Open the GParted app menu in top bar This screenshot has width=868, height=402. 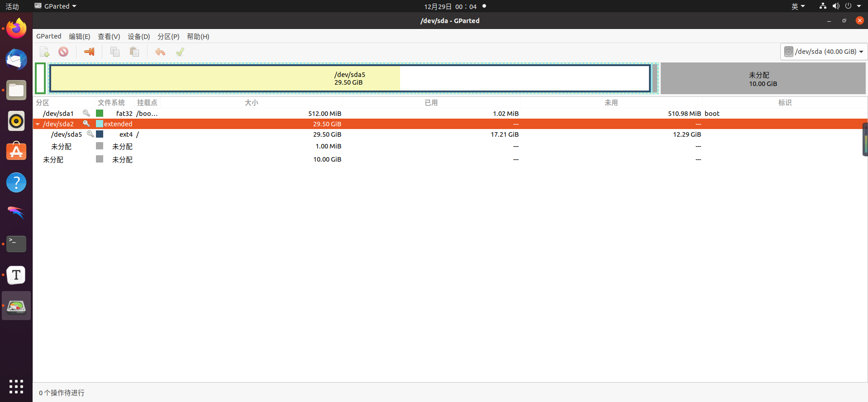[56, 6]
